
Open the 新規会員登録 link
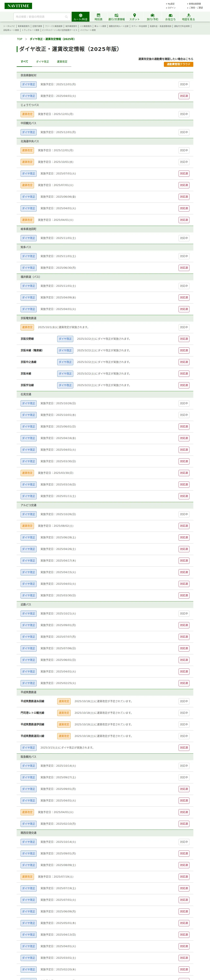tap(195, 4)
